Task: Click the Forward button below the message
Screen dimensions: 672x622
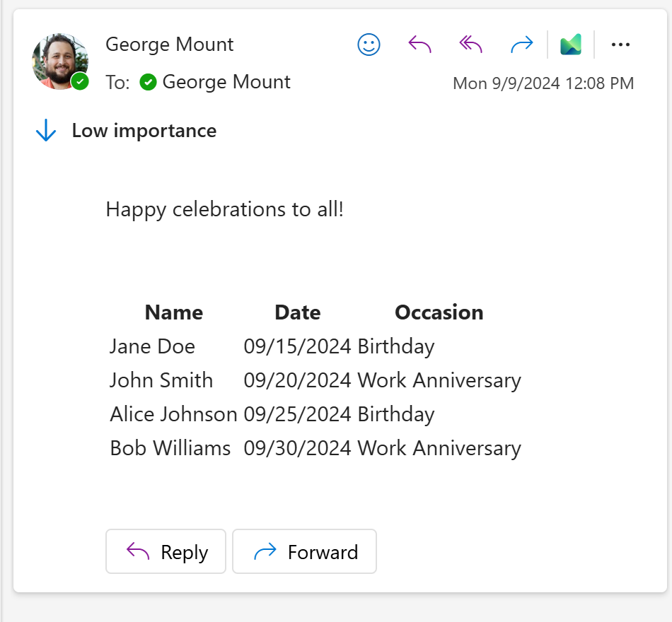Action: point(305,551)
